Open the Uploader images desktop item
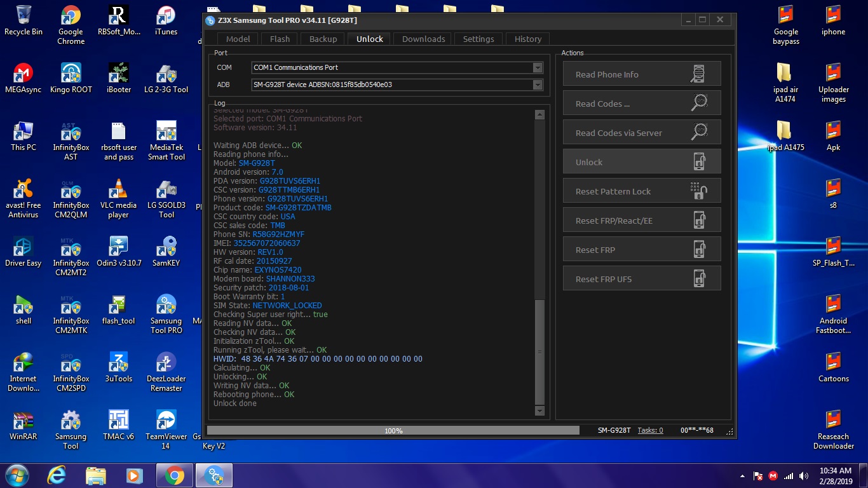The height and width of the screenshot is (488, 868). [x=833, y=83]
